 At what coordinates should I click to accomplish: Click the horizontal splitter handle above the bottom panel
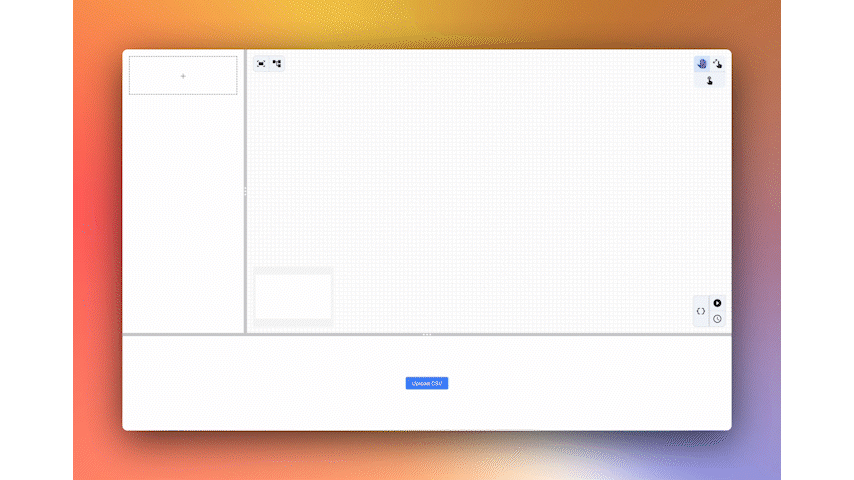427,334
